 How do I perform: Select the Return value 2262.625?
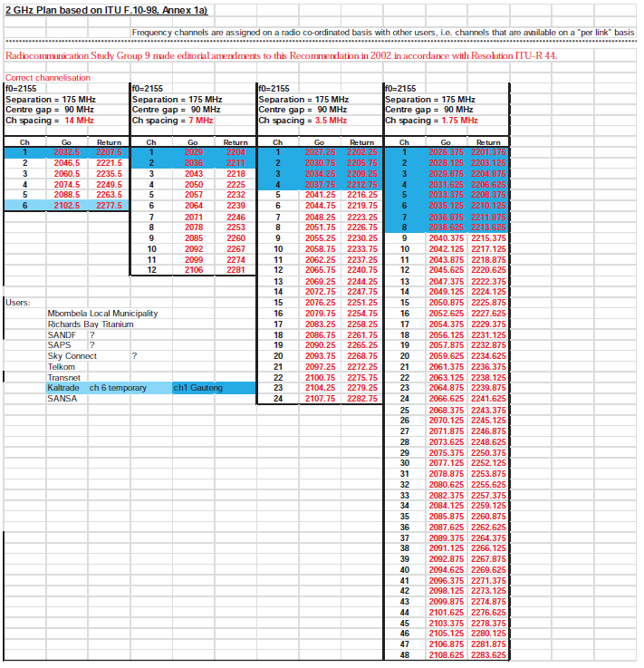tap(488, 527)
